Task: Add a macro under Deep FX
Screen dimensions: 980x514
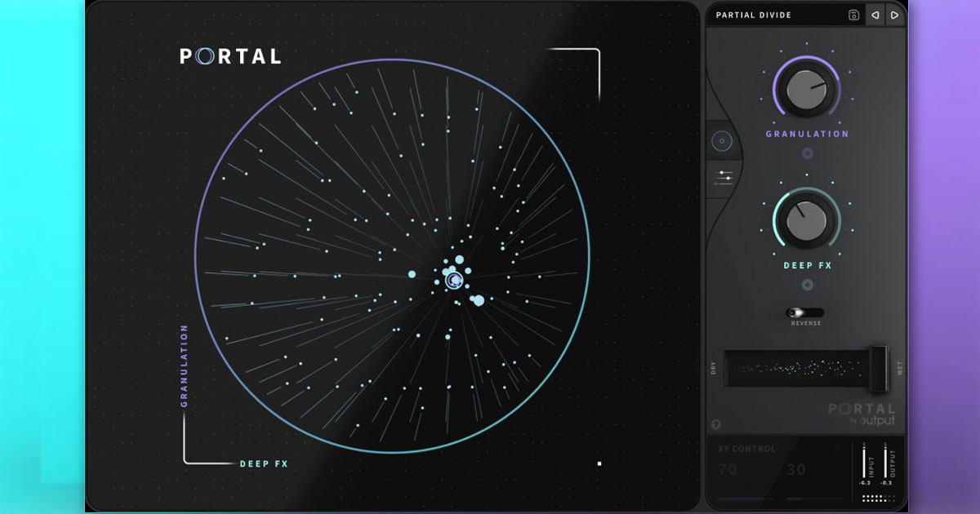Action: pyautogui.click(x=807, y=285)
